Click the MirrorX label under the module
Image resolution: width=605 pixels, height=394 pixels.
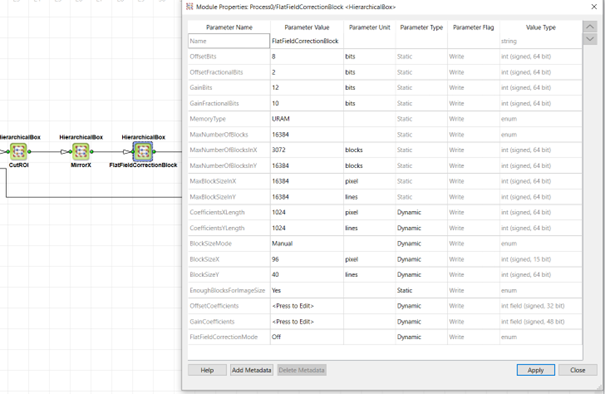[81, 165]
